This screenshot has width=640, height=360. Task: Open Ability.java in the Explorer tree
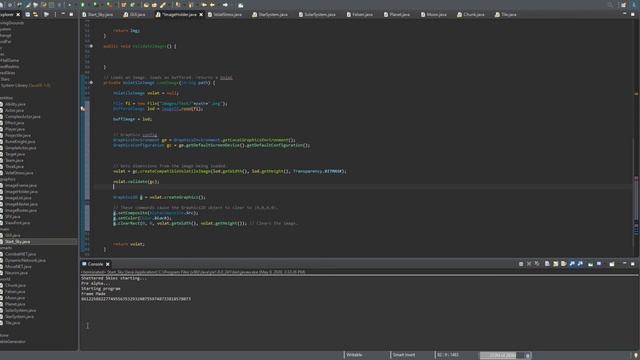point(16,104)
